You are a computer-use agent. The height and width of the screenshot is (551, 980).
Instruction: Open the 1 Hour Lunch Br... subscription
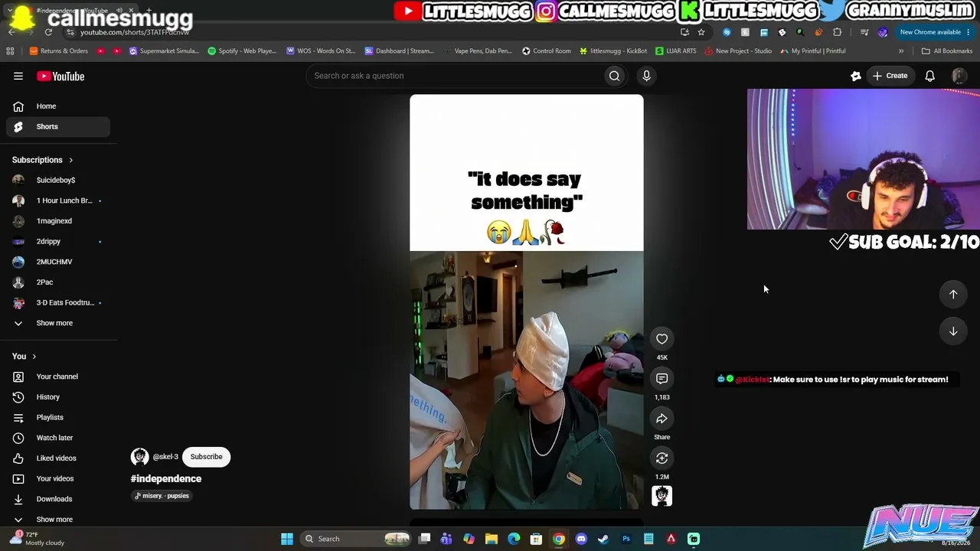click(x=58, y=201)
